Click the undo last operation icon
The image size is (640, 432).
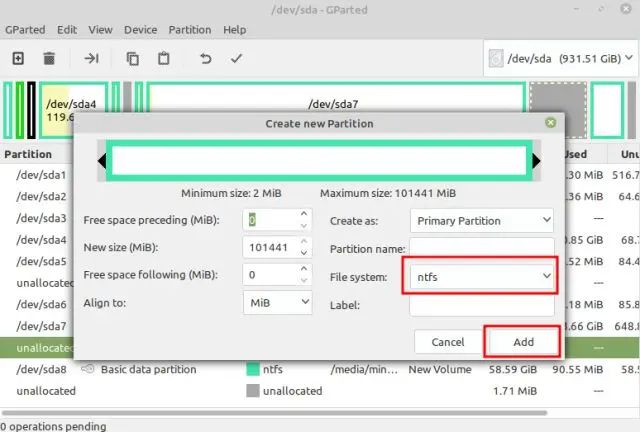[206, 59]
